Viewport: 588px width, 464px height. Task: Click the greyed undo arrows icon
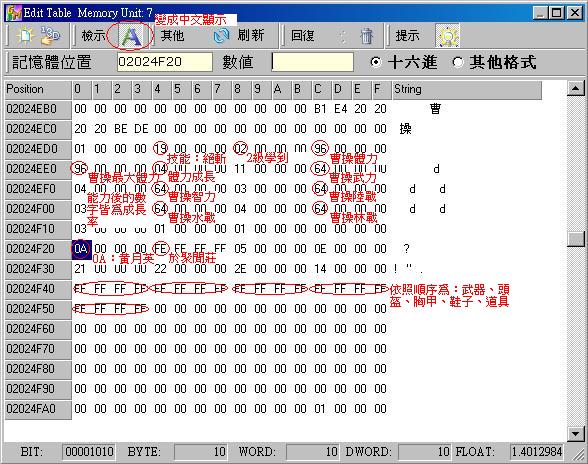(342, 36)
